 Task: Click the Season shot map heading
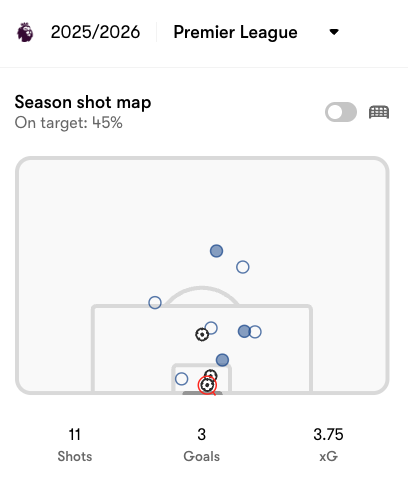(x=83, y=102)
